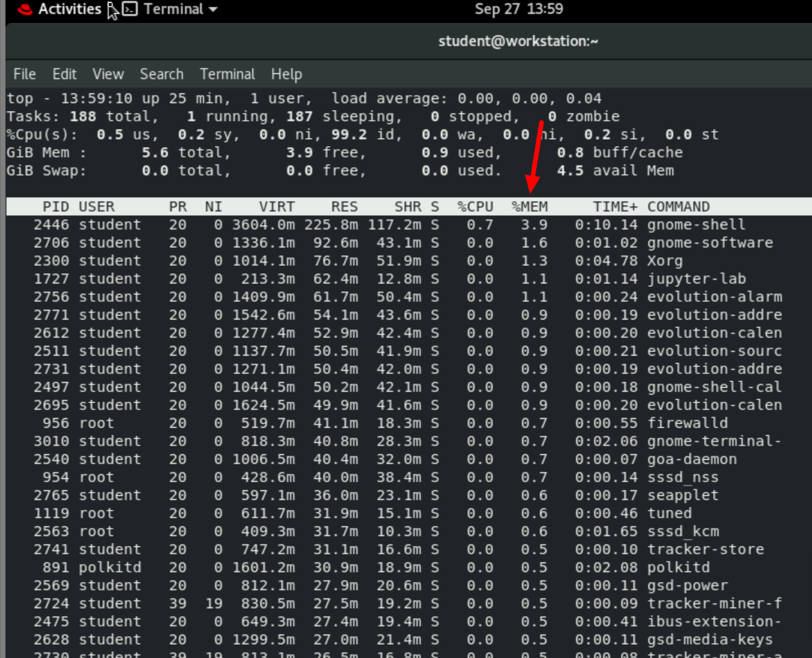
Task: Open the Help menu
Action: point(287,74)
